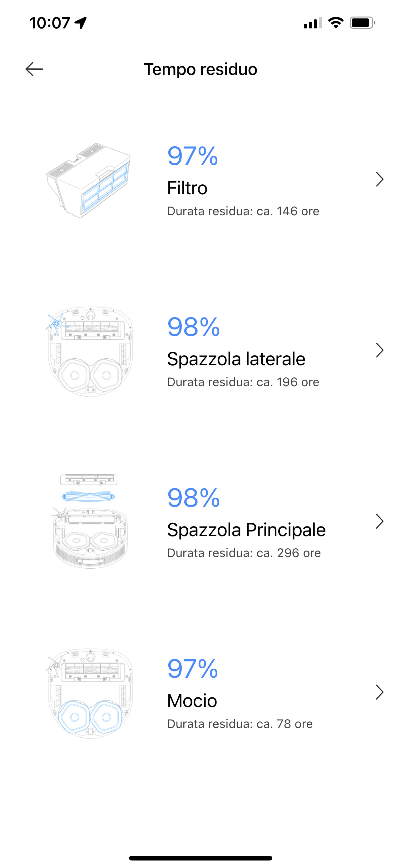401x868 pixels.
Task: Tap the home indicator bar
Action: (200, 858)
